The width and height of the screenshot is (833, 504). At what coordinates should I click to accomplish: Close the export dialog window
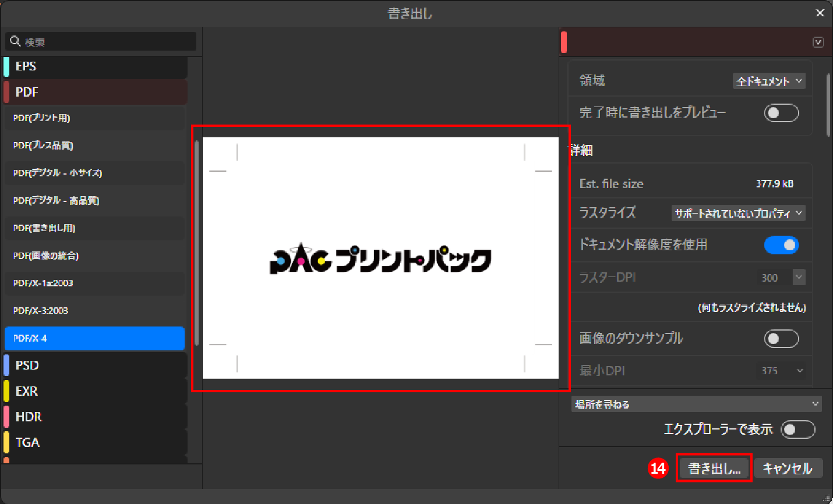coord(820,13)
